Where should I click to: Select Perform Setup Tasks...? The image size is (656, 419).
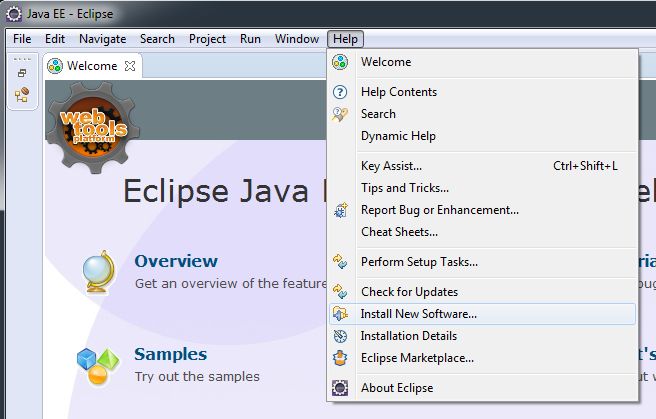click(482, 262)
